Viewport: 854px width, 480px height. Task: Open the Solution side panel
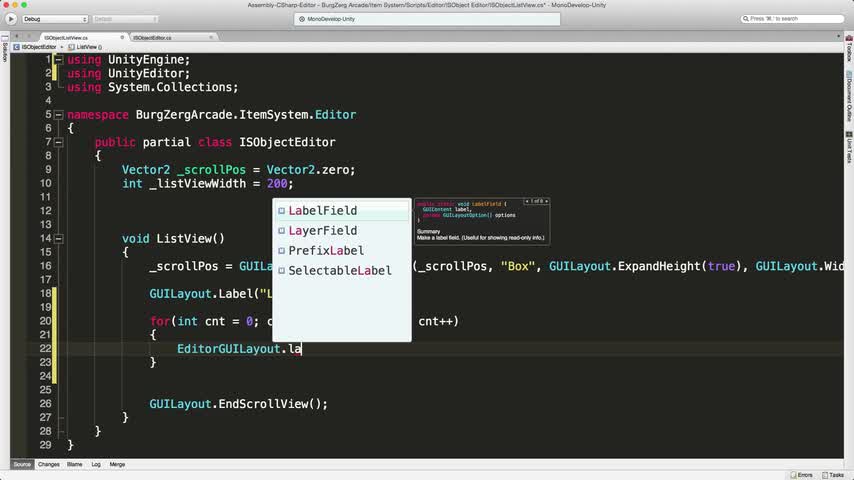tap(5, 50)
